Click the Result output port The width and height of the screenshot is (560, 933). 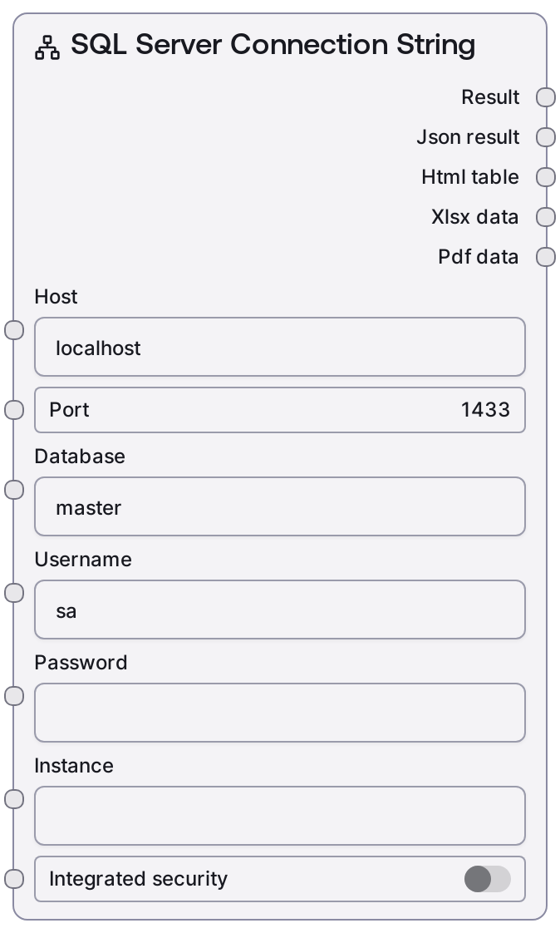coord(546,97)
